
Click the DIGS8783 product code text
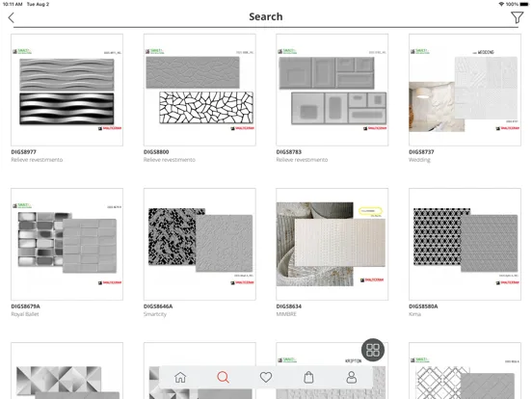click(x=289, y=152)
